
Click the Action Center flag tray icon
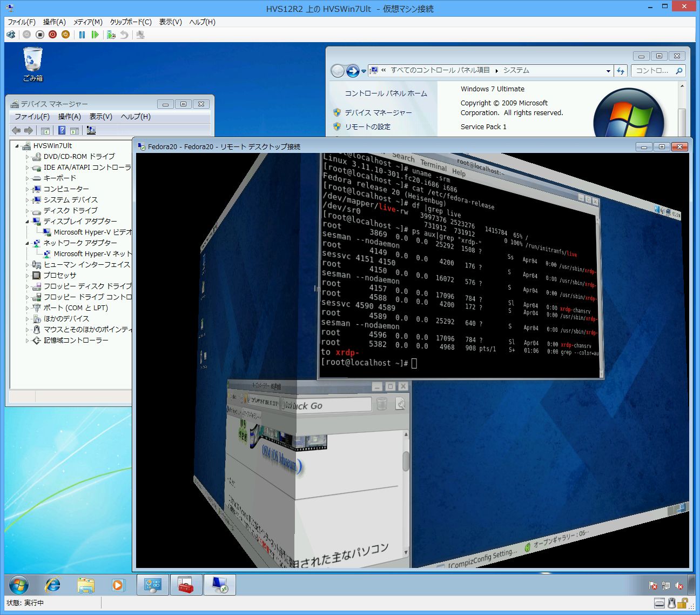[653, 585]
